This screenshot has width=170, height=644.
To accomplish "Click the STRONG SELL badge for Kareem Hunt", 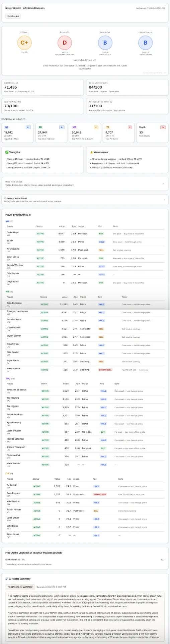I will pos(105,370).
